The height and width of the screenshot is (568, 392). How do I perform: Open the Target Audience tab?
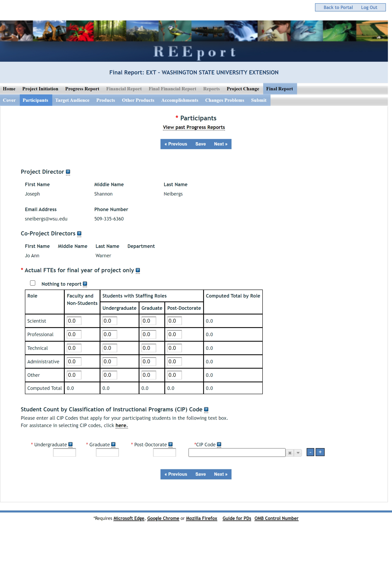[x=72, y=100]
